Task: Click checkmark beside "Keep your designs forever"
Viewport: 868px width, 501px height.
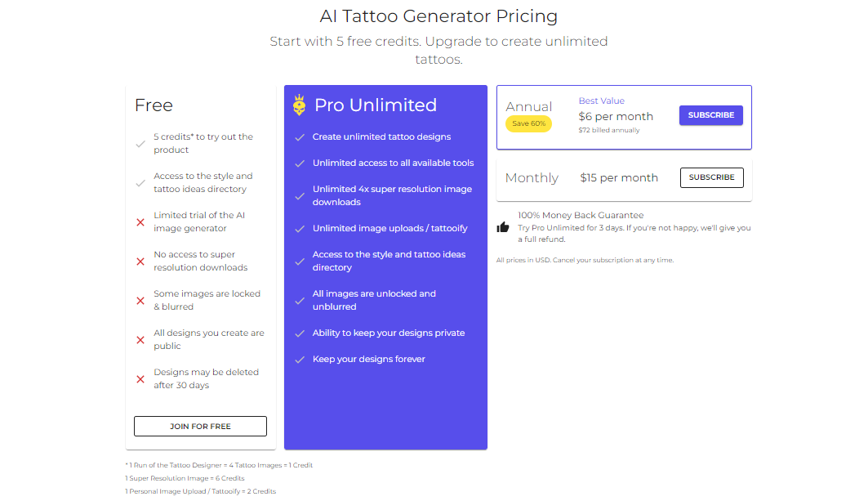Action: [x=300, y=359]
